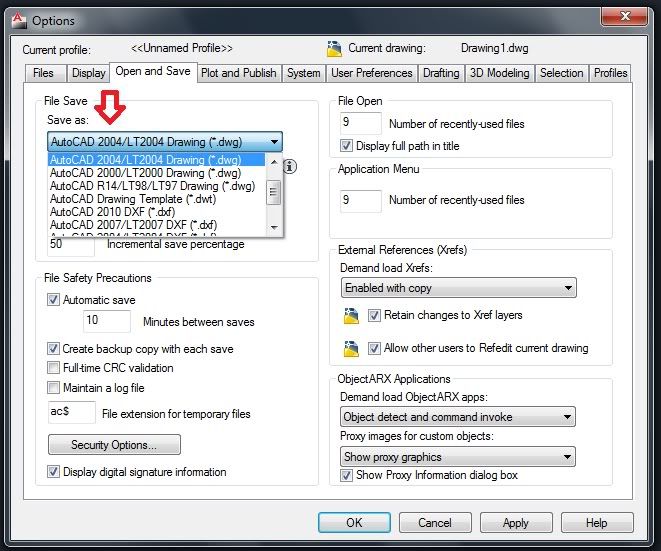Screen dimensions: 661x551
Task: Select the Open and Save tab
Action: tap(153, 71)
